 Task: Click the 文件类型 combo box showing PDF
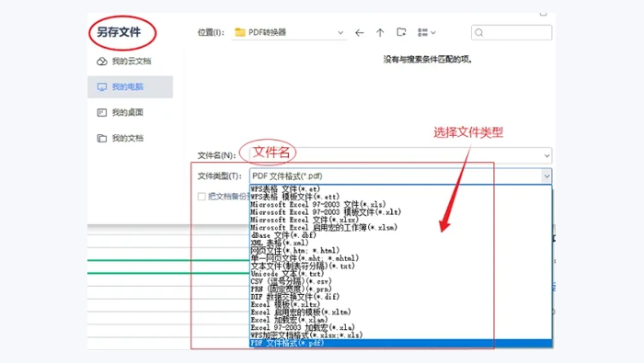400,176
